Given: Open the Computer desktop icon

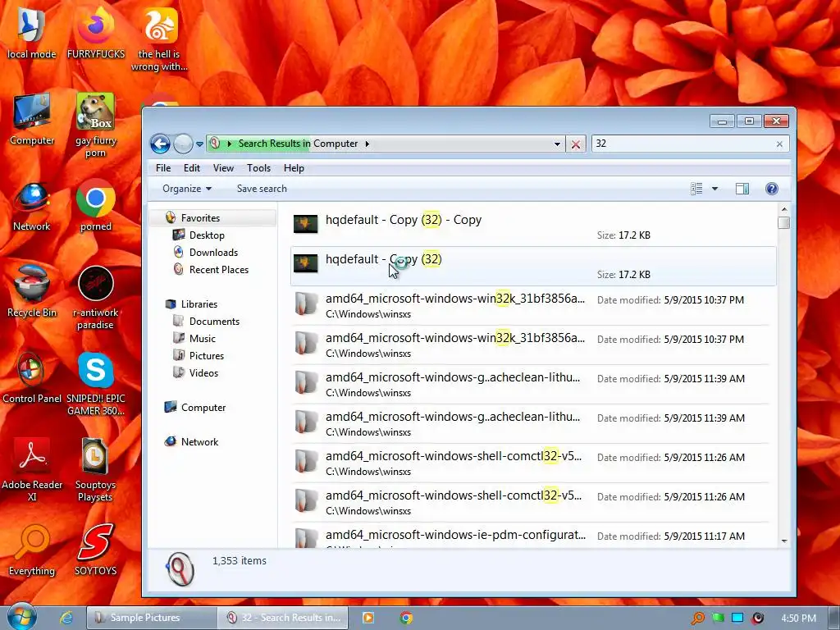Looking at the screenshot, I should pyautogui.click(x=32, y=119).
